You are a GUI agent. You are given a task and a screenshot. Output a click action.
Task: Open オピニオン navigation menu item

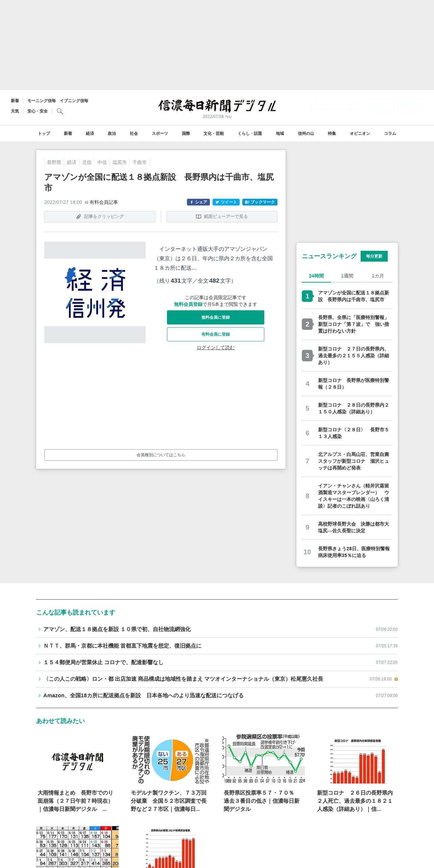click(360, 134)
